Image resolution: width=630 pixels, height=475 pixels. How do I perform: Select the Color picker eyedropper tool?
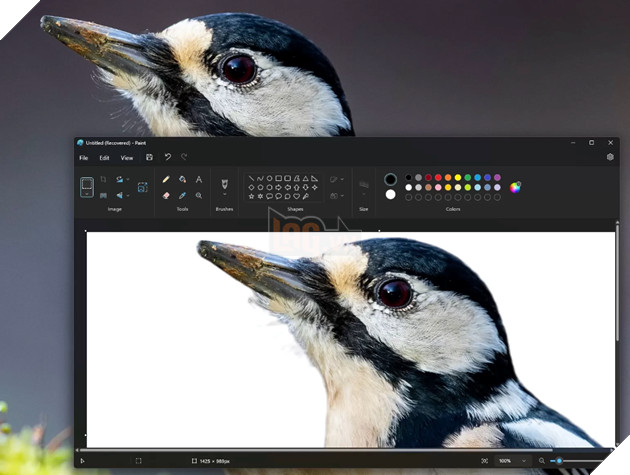pos(182,195)
